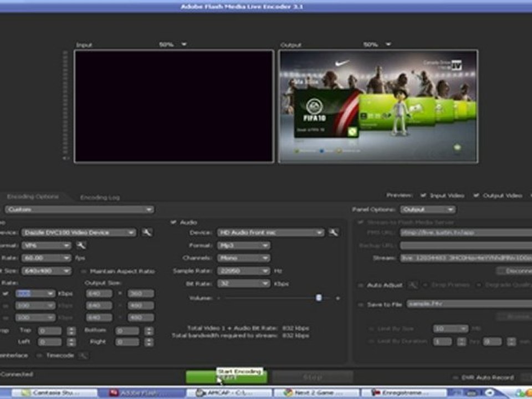Click volume increase plus icon
This screenshot has width=532, height=399.
tap(337, 298)
